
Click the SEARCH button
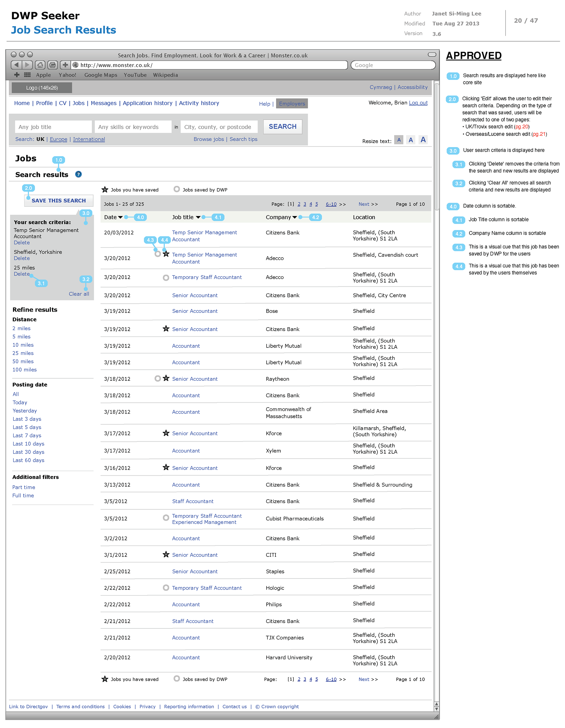(283, 127)
